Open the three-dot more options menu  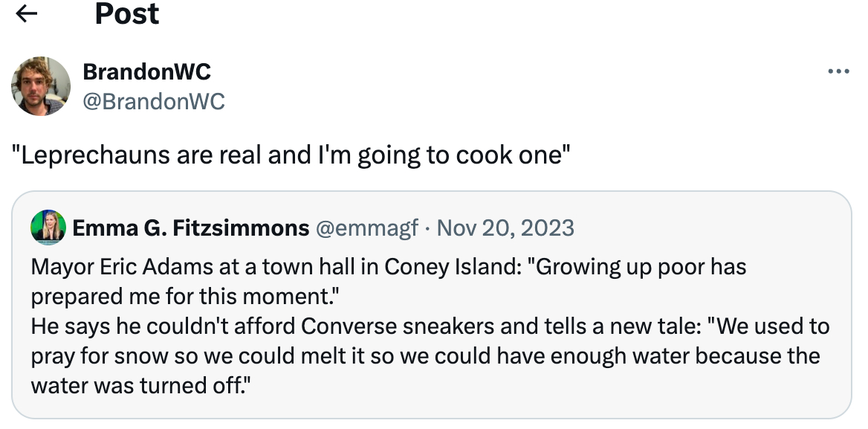838,72
